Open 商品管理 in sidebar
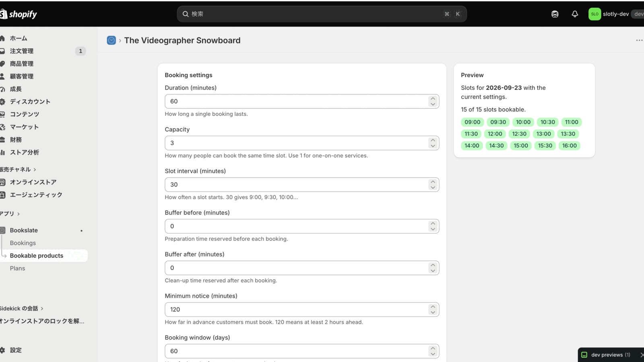644x362 pixels. pos(22,64)
